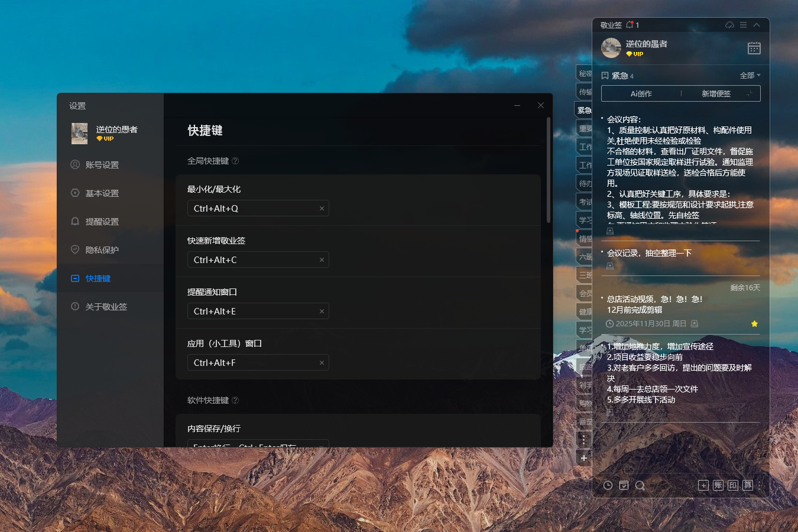The width and height of the screenshot is (798, 532).
Task: Clear the Ctrl+Alt+Q shortcut with its × button
Action: tap(322, 208)
